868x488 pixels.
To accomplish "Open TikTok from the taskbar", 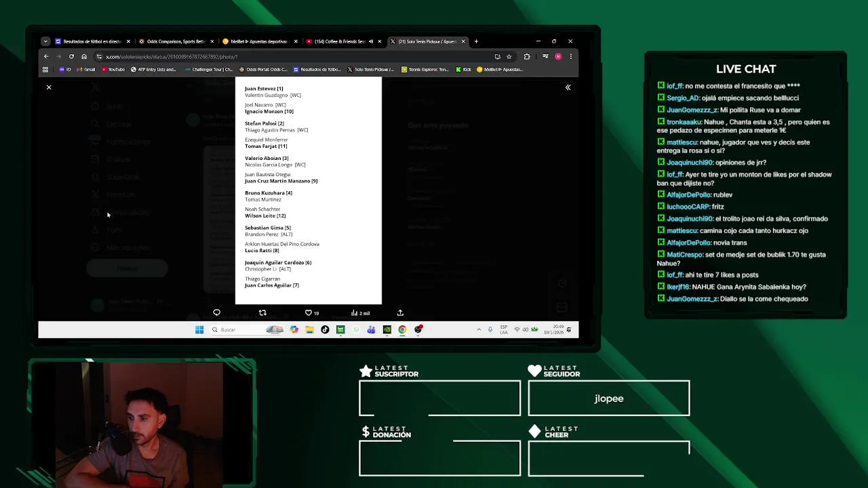I will pos(325,329).
